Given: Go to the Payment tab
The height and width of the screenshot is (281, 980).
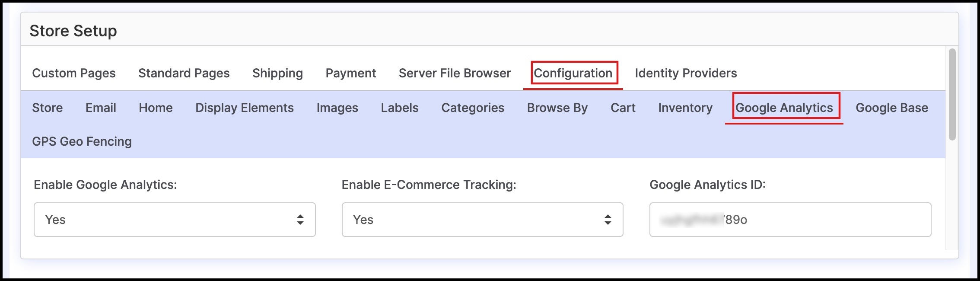Looking at the screenshot, I should pos(351,73).
